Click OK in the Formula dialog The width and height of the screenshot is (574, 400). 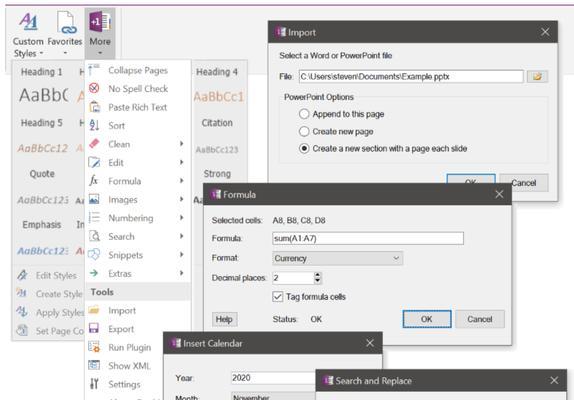pyautogui.click(x=426, y=319)
